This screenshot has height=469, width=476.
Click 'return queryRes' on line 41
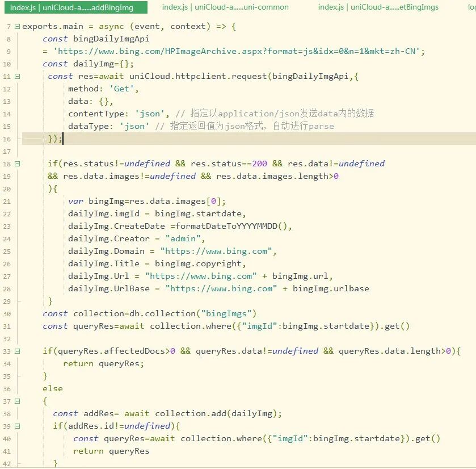(111, 451)
